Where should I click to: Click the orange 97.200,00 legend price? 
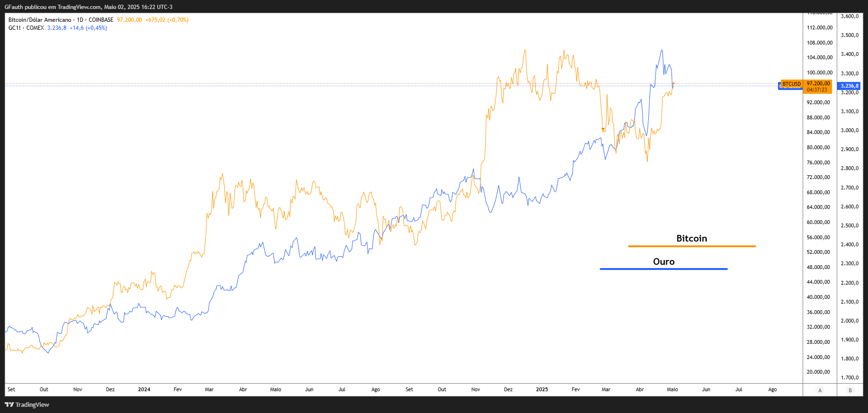coord(129,20)
